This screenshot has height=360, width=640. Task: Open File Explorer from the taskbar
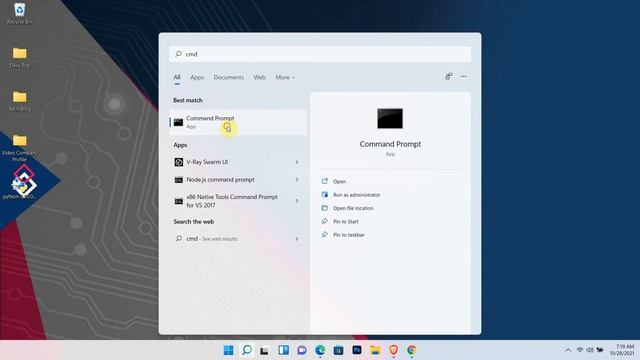375,350
